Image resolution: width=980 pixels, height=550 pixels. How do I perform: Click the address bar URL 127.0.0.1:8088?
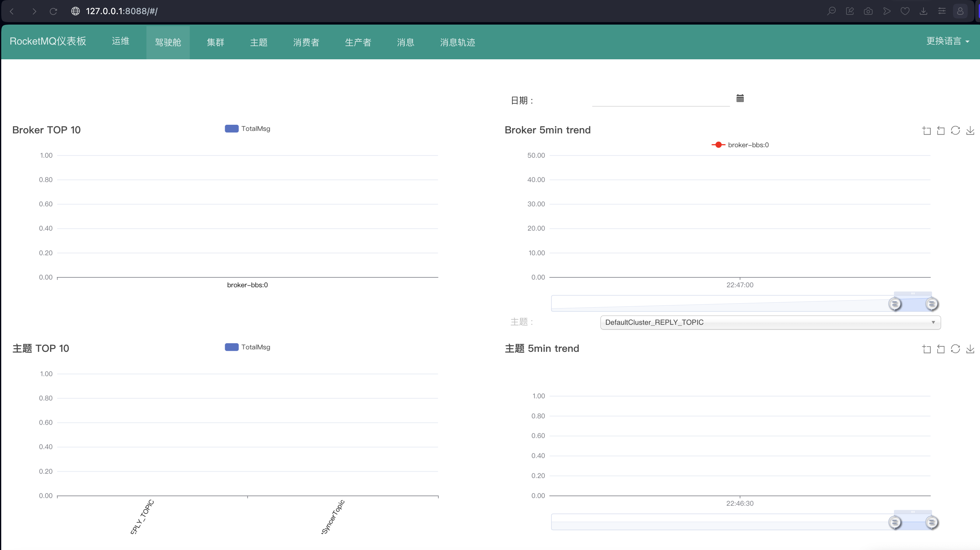(x=122, y=11)
